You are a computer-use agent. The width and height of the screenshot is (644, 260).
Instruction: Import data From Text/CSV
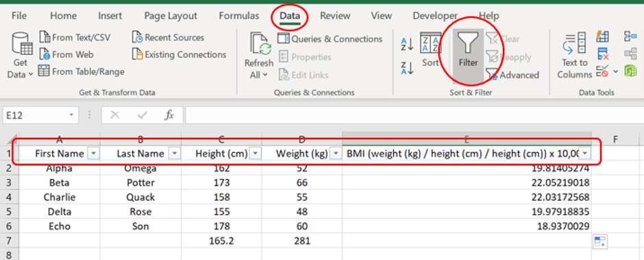tap(75, 38)
